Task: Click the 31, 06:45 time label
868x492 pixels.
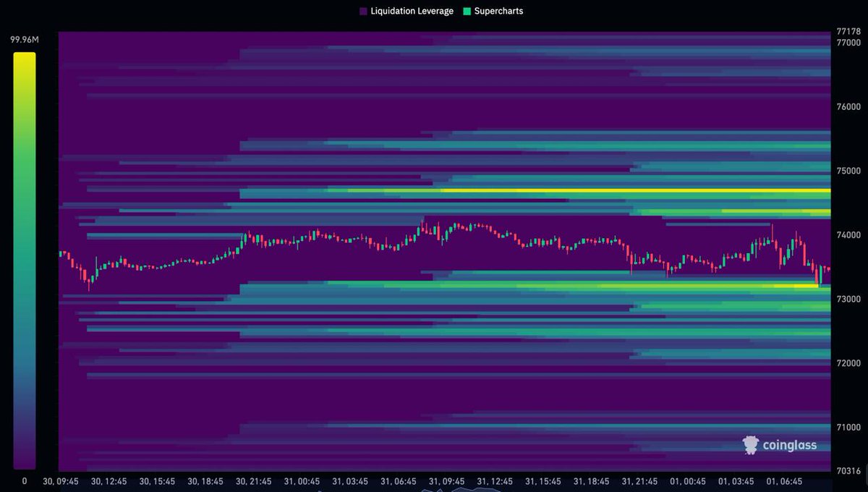Action: tap(400, 481)
